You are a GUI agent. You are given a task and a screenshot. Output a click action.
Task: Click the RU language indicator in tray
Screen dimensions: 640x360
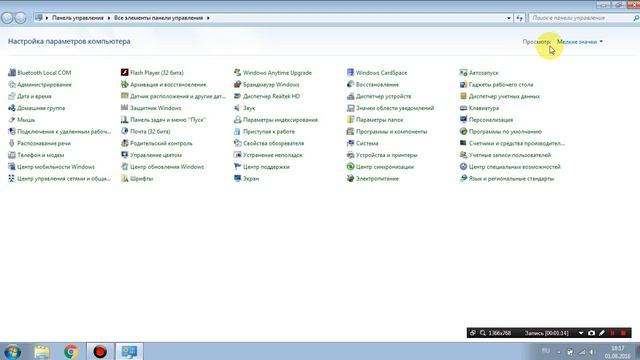(546, 351)
